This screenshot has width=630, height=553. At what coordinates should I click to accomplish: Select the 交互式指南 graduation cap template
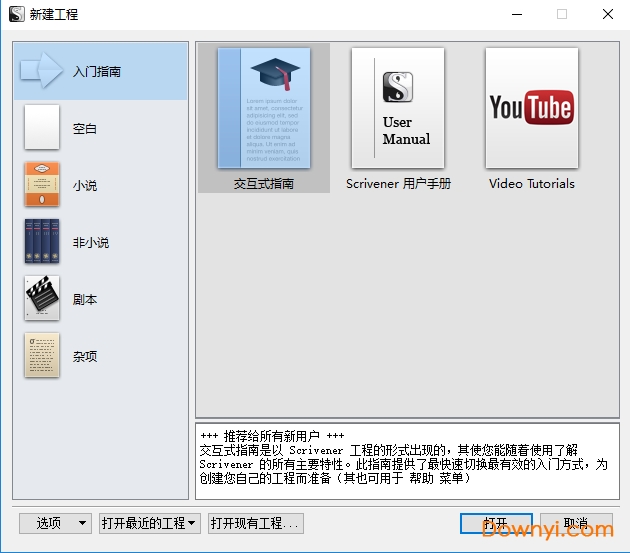click(264, 108)
